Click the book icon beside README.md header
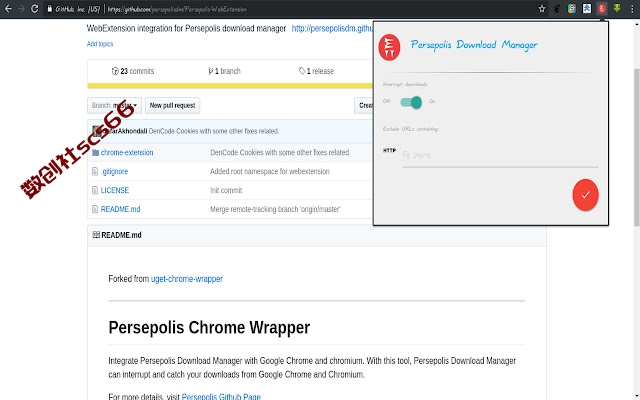The image size is (640, 400). coord(96,235)
